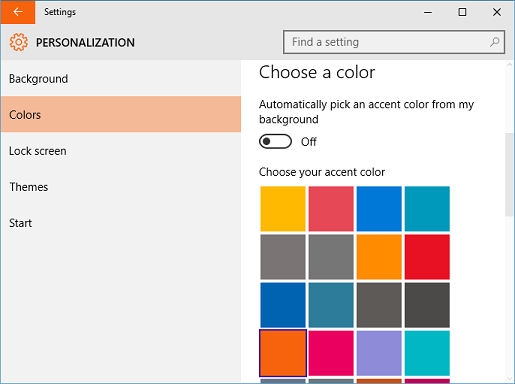
Task: Pick the brownish gray swatch in third row
Action: point(379,305)
